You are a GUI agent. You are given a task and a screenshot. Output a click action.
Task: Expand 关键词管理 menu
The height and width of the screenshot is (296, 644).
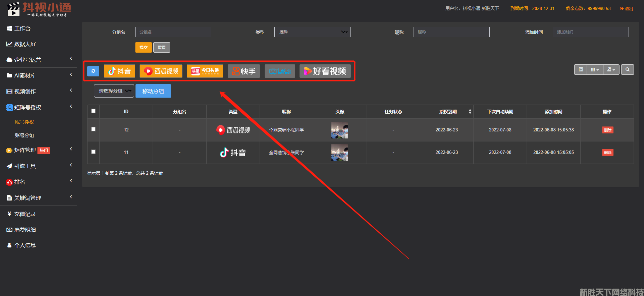(38, 198)
